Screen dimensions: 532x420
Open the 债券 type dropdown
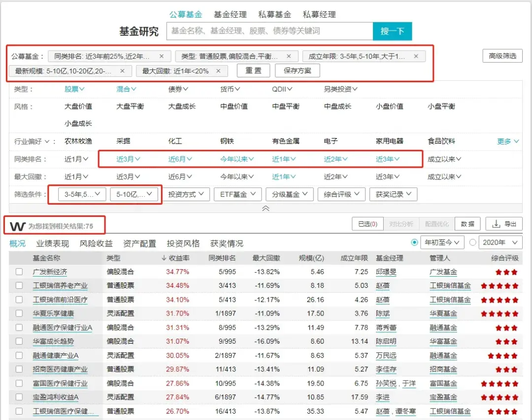coord(178,89)
